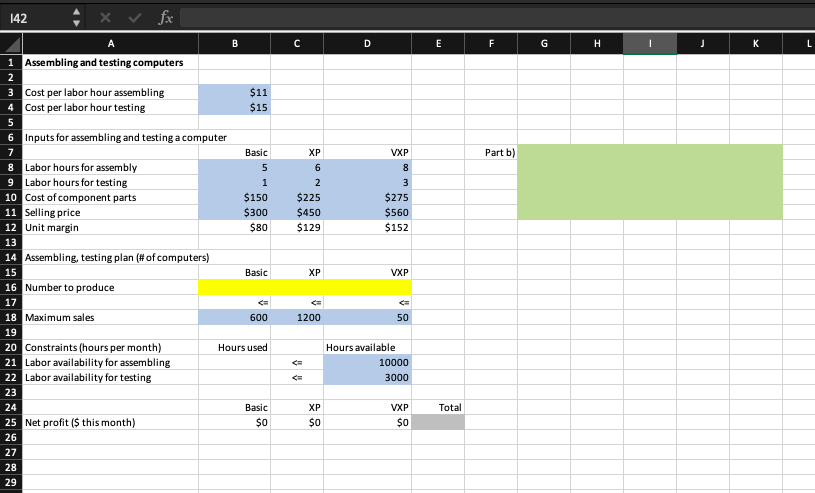Image resolution: width=815 pixels, height=493 pixels.
Task: Click the $15 testing cost cell
Action: (x=234, y=108)
